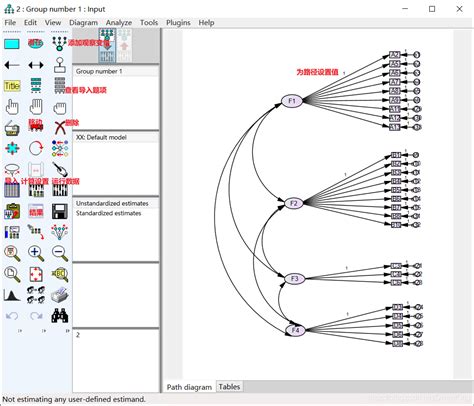Image resolution: width=474 pixels, height=406 pixels.
Task: Click the undo arrow icon
Action: point(12,315)
